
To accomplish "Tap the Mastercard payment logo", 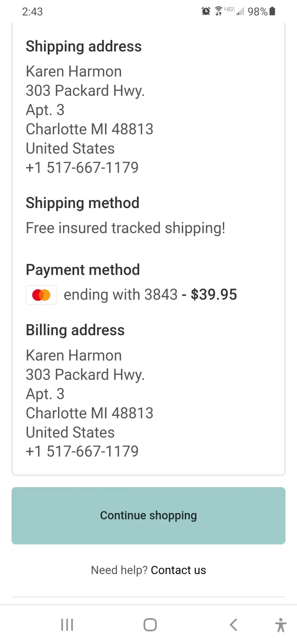I will pos(41,295).
